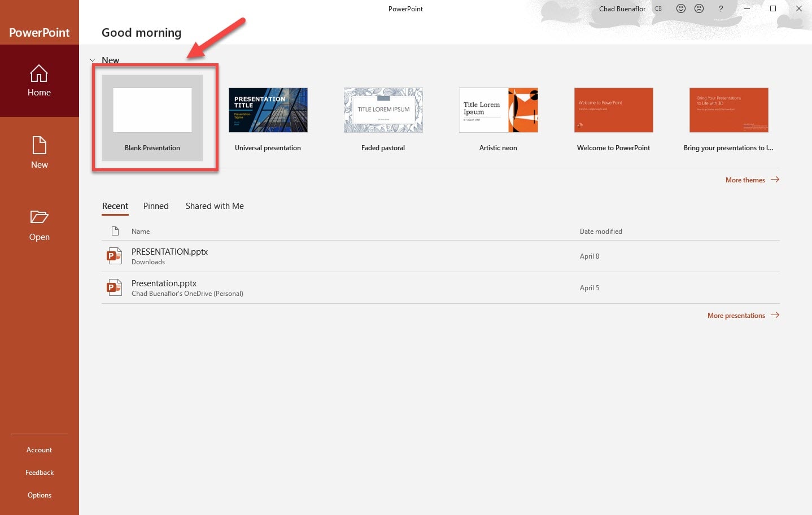Viewport: 812px width, 515px height.
Task: Click the document icon in the Name column header
Action: pos(115,231)
